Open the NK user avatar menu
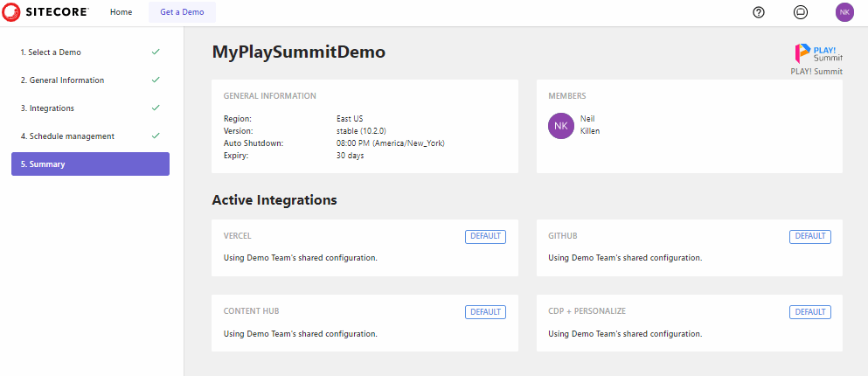 [844, 12]
